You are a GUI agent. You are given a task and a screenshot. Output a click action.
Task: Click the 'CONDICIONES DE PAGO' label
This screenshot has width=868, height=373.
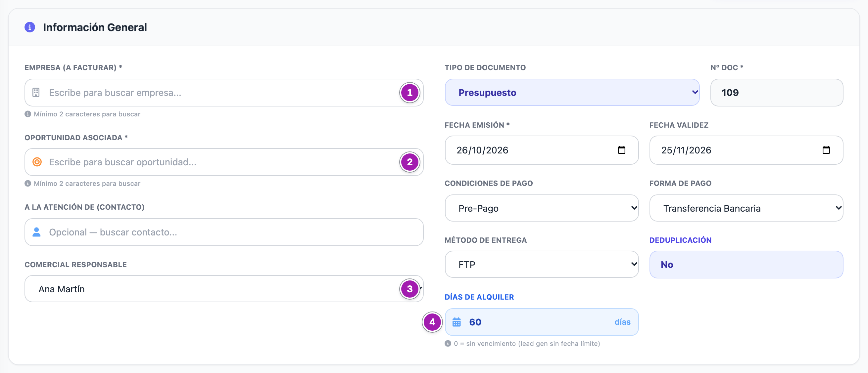(x=489, y=183)
